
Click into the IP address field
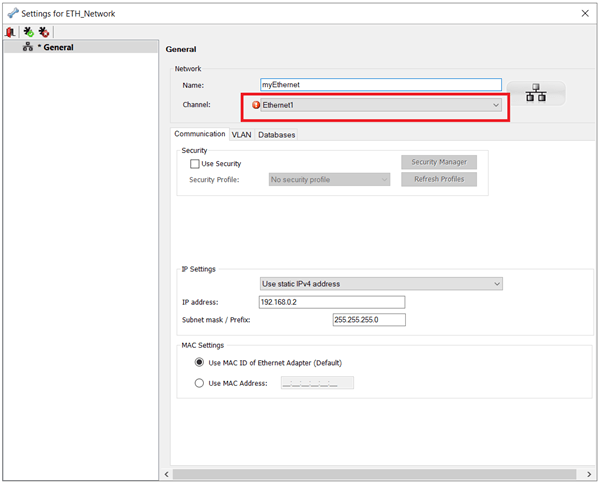tap(332, 302)
